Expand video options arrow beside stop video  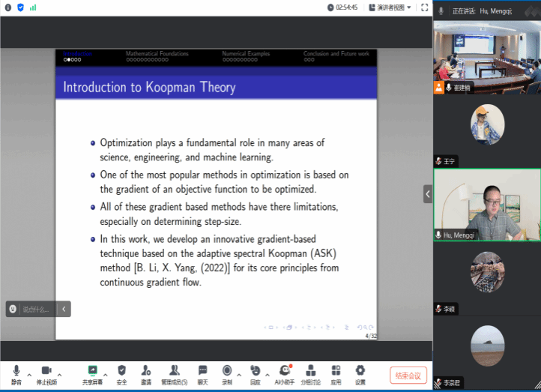[60, 374]
